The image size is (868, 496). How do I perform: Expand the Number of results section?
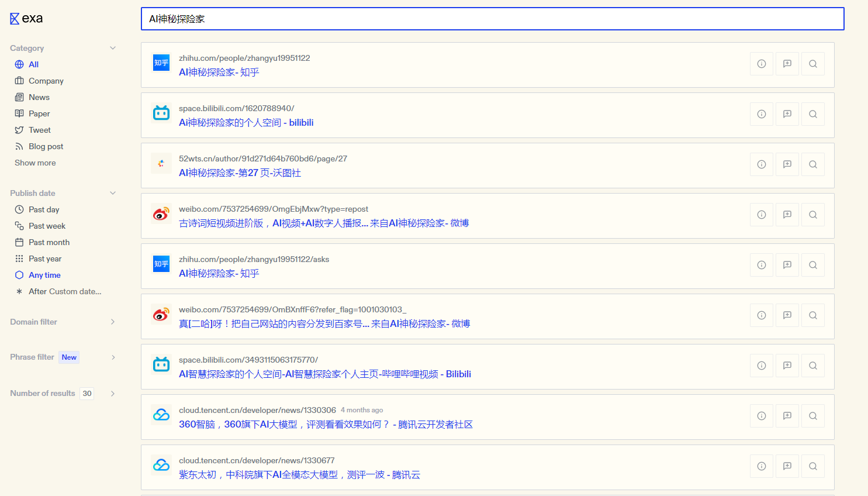(113, 394)
